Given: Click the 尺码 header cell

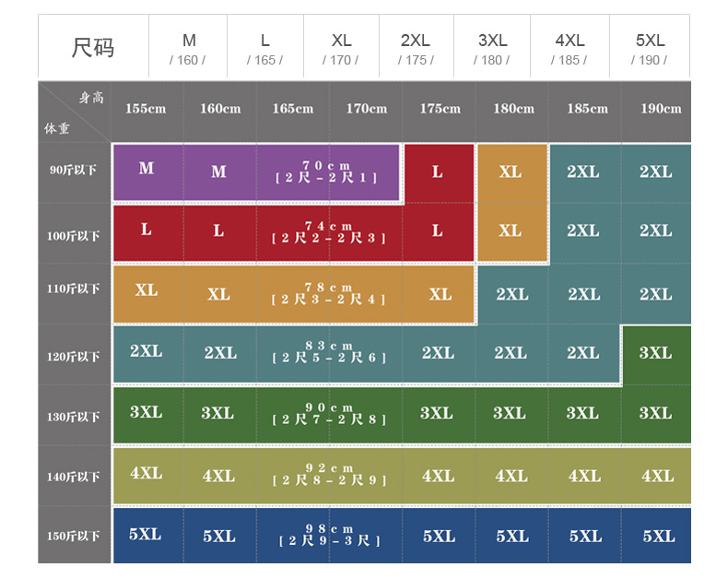Looking at the screenshot, I should (x=93, y=48).
